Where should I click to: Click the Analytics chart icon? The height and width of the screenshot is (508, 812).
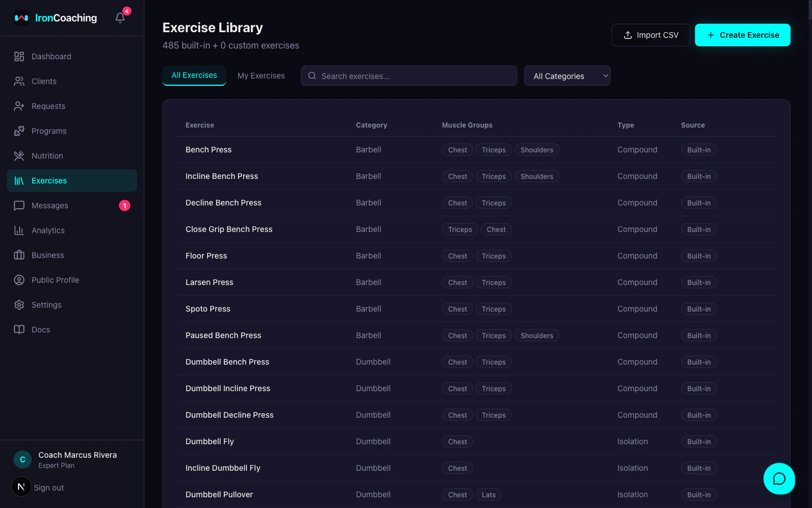tap(19, 230)
